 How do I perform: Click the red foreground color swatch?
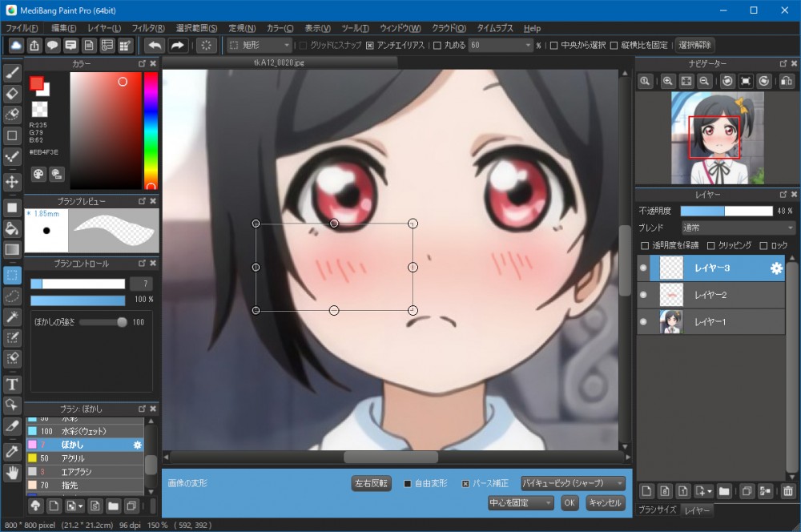tap(36, 83)
